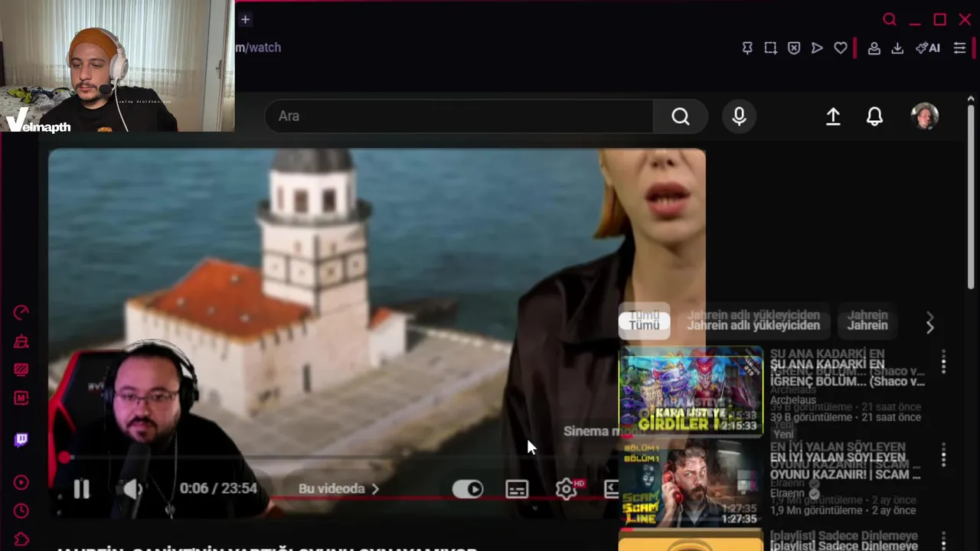Click the '0:06 / 23:54' time display
The image size is (980, 551).
click(218, 489)
